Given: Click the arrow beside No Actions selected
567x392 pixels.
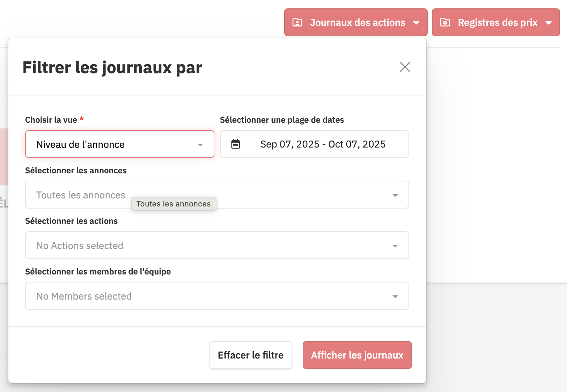Looking at the screenshot, I should [395, 246].
